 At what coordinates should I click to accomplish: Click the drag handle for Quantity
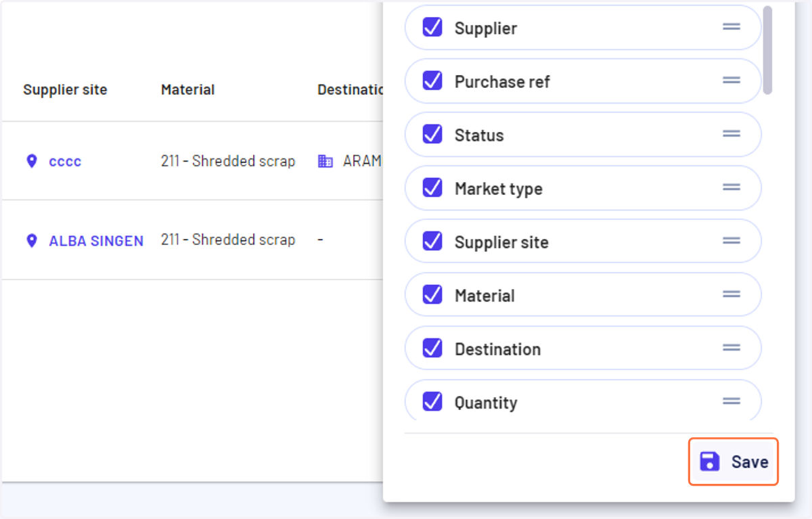tap(731, 401)
